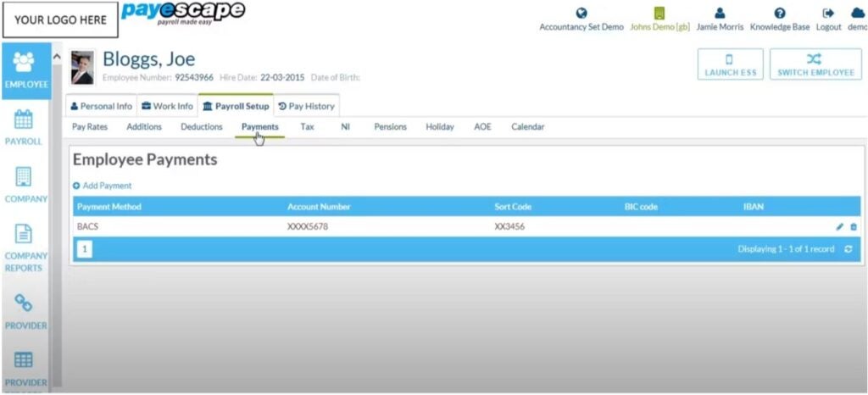This screenshot has width=868, height=395.
Task: Switch to the Pay History tab
Action: click(306, 106)
